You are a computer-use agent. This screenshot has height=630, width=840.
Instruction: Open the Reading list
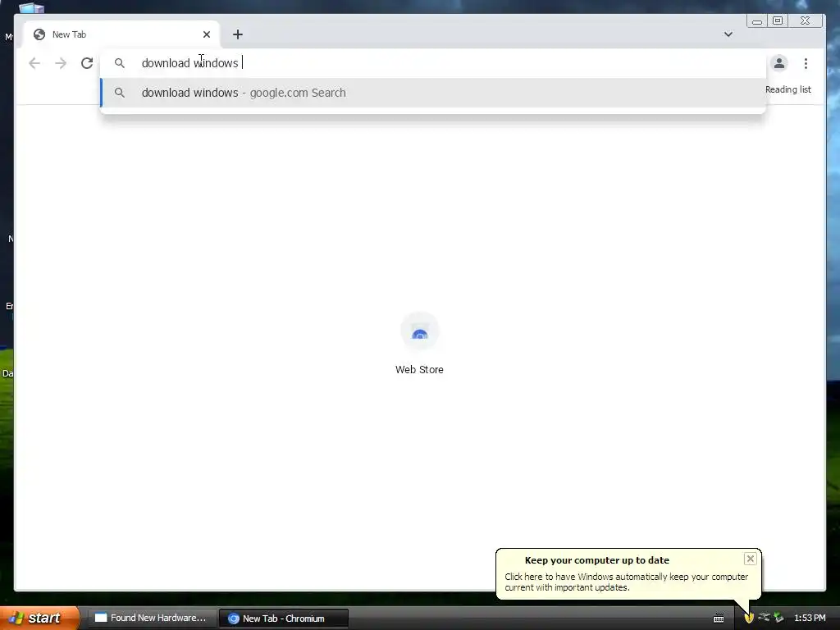pyautogui.click(x=787, y=89)
